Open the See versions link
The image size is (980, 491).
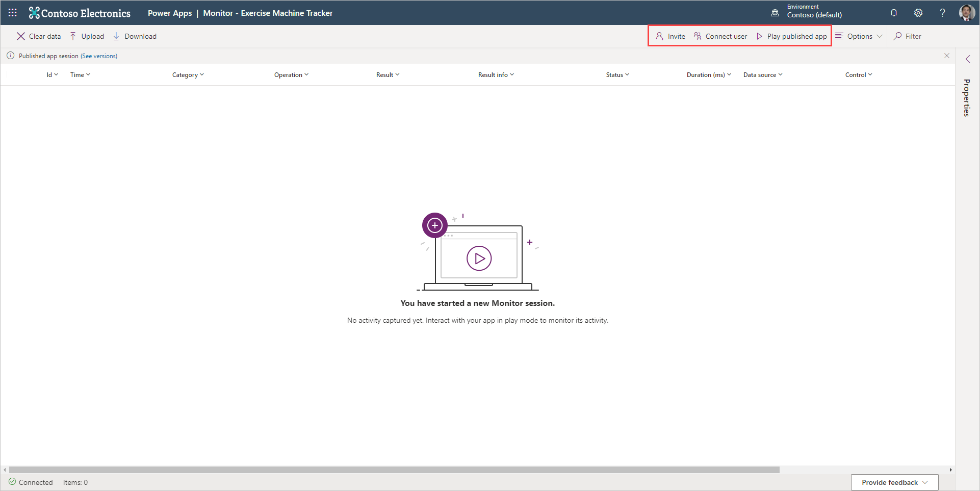99,56
